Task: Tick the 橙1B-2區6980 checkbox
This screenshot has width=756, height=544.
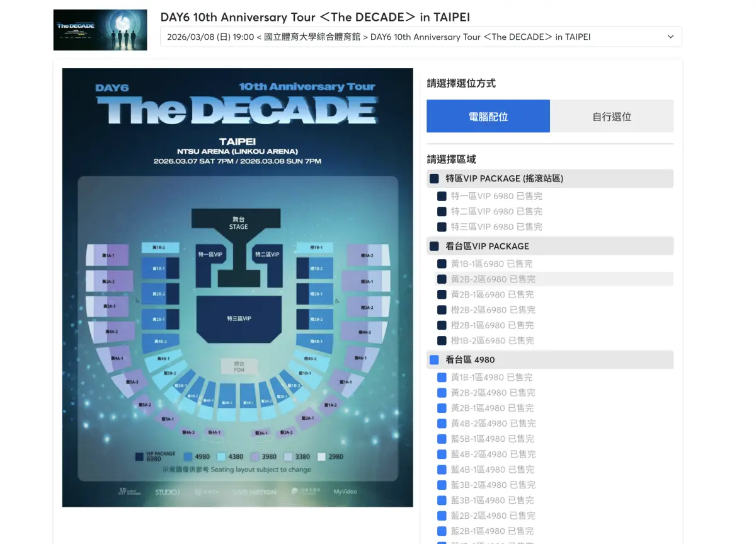Action: 442,340
